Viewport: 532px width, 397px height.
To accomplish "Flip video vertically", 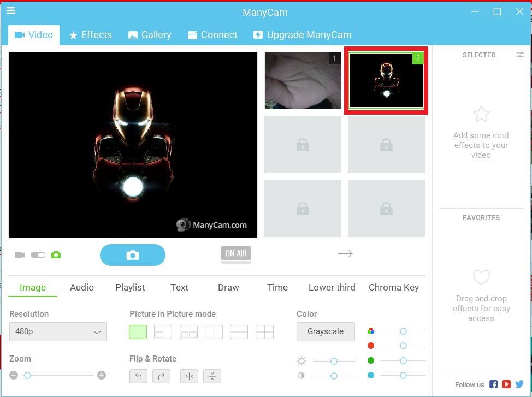I will (x=212, y=376).
